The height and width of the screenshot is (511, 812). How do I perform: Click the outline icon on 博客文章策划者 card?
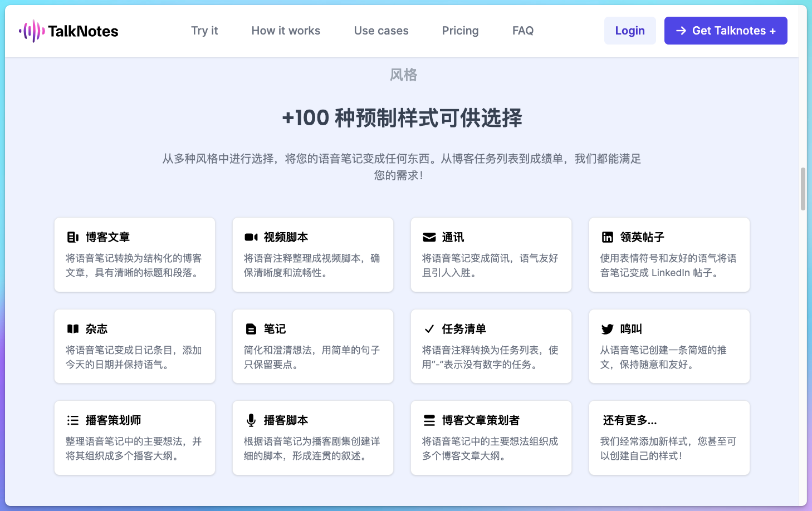(x=429, y=420)
